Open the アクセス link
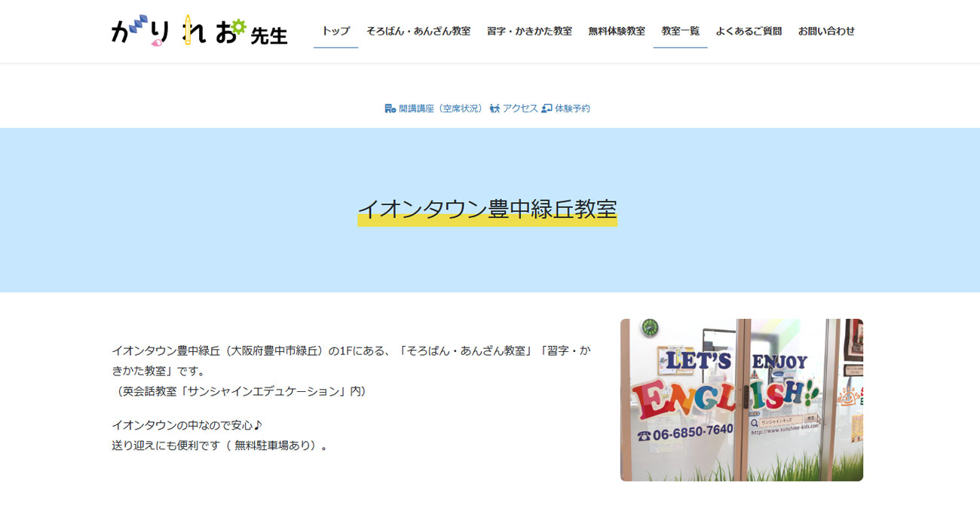The image size is (980, 505). coord(519,108)
